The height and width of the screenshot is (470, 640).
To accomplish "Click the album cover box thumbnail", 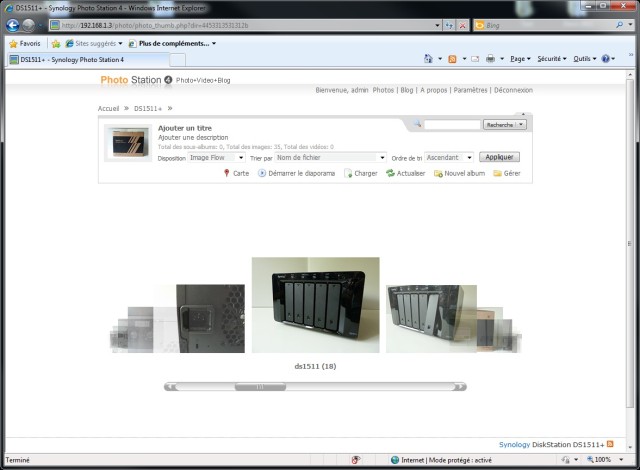I will 128,143.
